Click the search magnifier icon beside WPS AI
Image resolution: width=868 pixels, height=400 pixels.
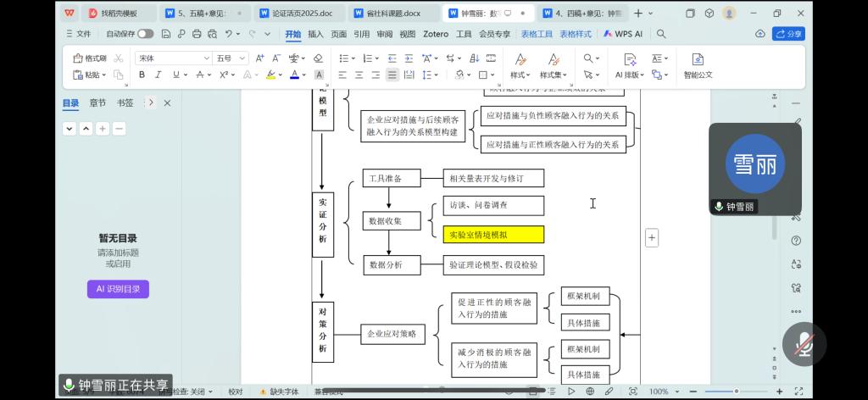pos(661,34)
